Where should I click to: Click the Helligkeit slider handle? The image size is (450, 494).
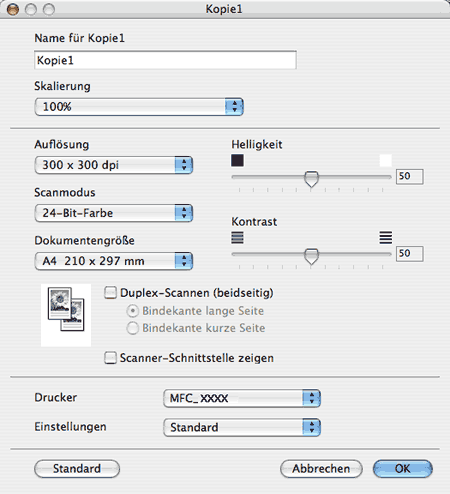tap(311, 179)
